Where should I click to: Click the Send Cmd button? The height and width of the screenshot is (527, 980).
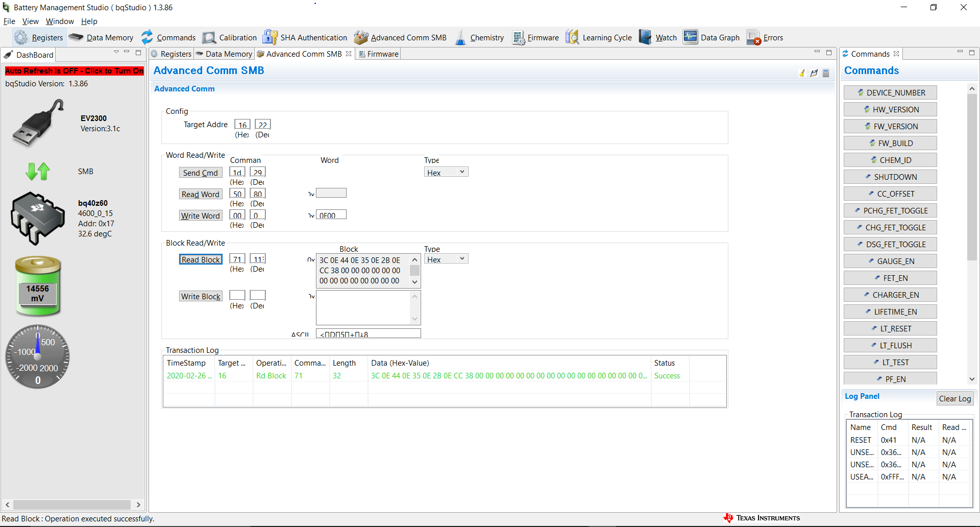201,173
